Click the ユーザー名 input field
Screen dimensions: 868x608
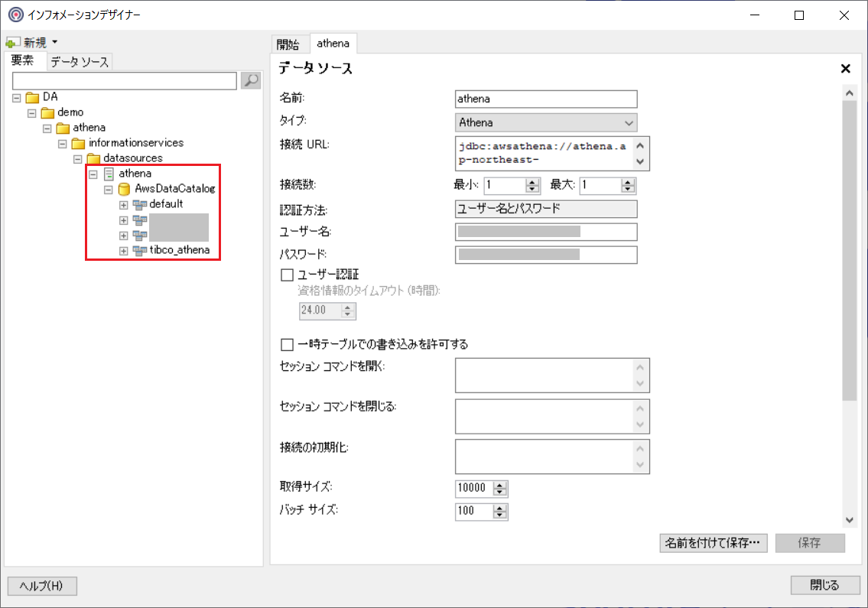pos(546,232)
